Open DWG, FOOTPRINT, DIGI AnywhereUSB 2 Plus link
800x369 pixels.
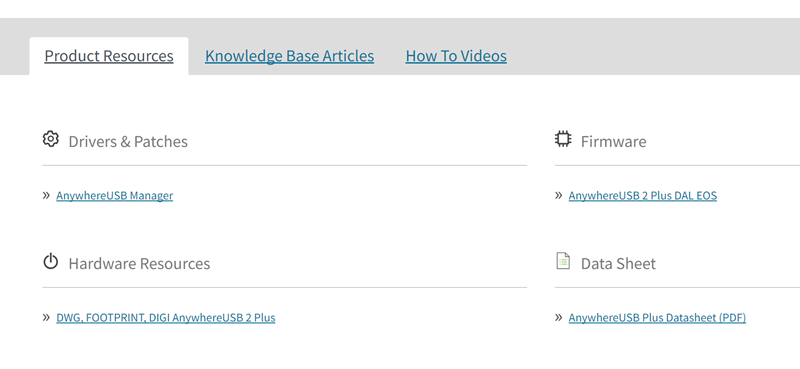[x=166, y=318]
